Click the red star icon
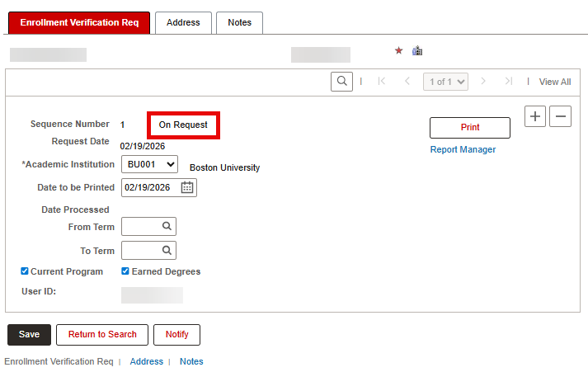The height and width of the screenshot is (372, 588). [x=398, y=50]
